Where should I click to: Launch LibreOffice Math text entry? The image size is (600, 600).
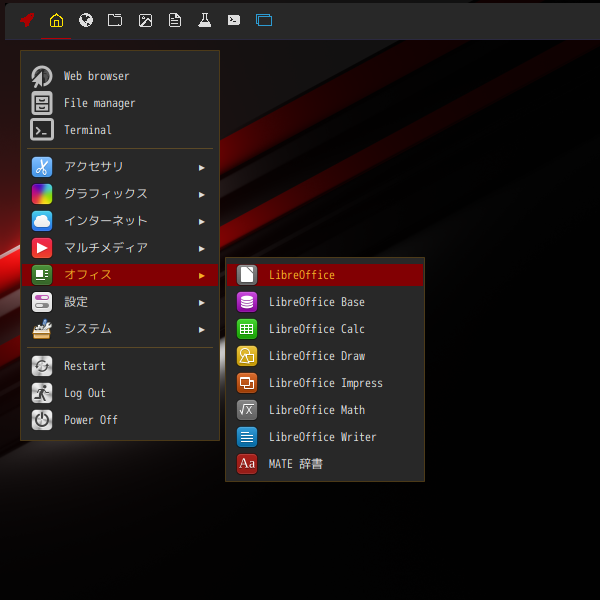(317, 410)
